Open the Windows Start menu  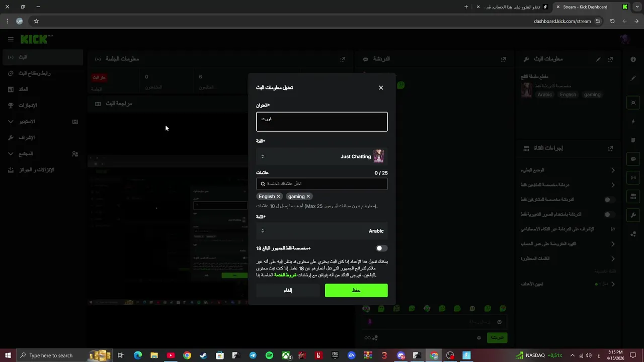(x=8, y=355)
